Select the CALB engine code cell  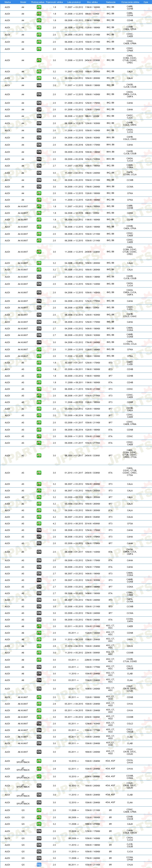[x=130, y=824]
